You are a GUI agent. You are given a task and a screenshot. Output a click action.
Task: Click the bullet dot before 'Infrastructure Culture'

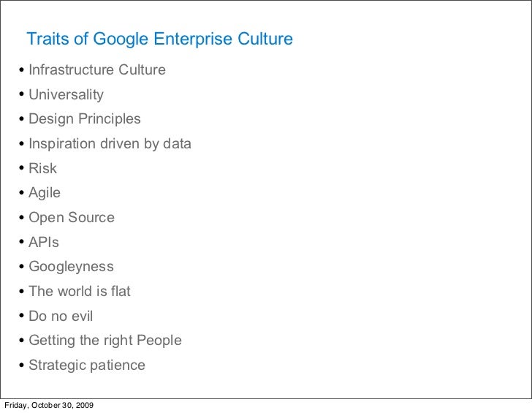[22, 70]
